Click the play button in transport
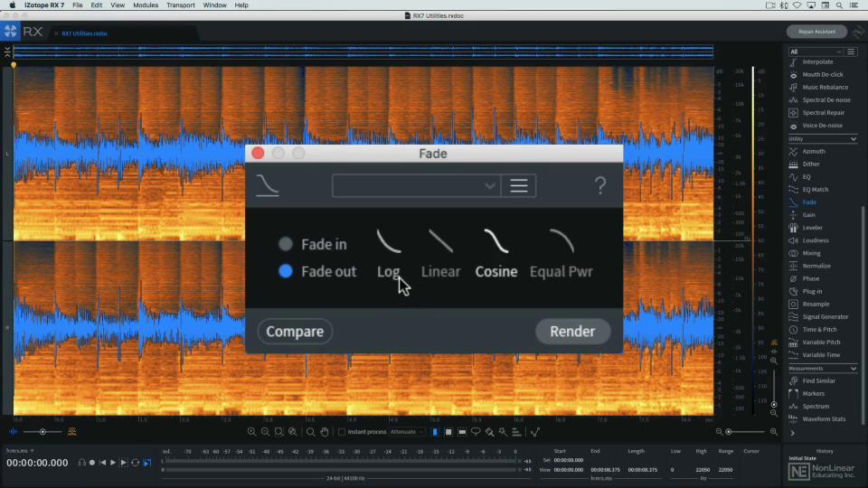 pos(113,463)
